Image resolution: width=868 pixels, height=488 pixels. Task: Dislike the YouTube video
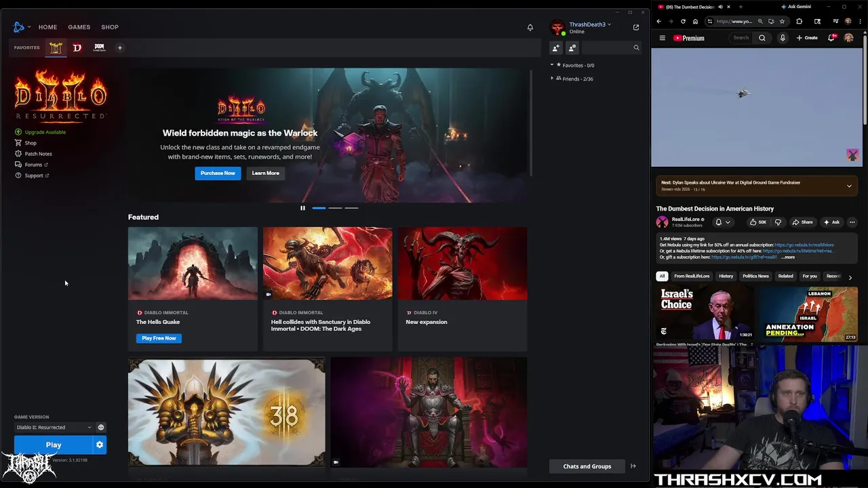click(x=778, y=222)
